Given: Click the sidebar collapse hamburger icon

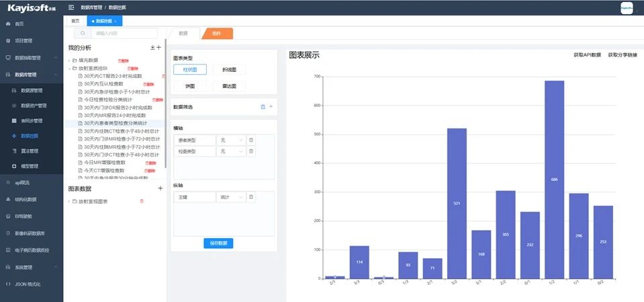Looking at the screenshot, I should point(71,7).
